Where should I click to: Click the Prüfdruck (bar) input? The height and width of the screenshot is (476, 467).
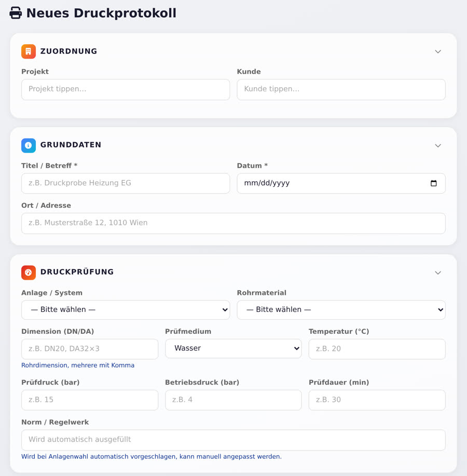90,400
